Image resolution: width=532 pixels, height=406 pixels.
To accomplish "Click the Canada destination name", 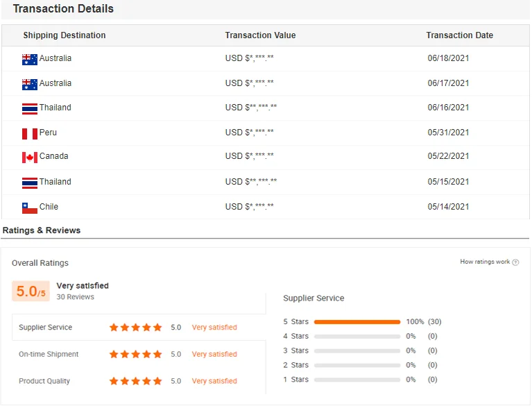I will pyautogui.click(x=53, y=156).
